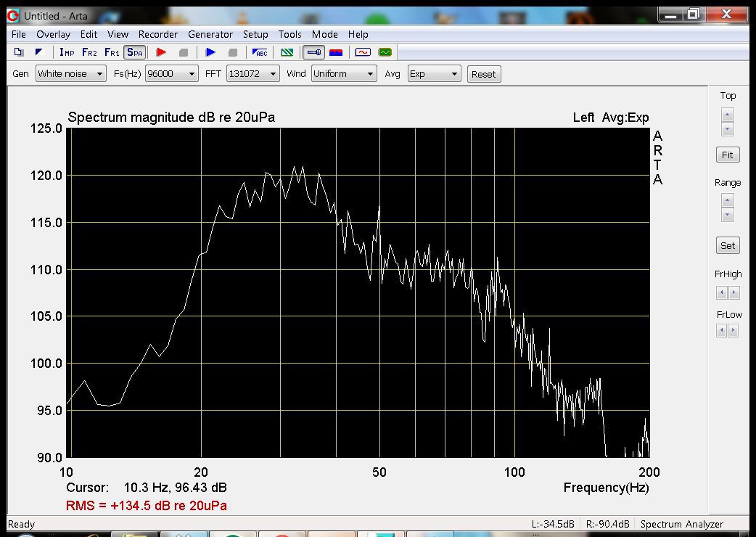Click the R:-90.4dB status bar level
Viewport: 756px width, 537px height.
[607, 524]
